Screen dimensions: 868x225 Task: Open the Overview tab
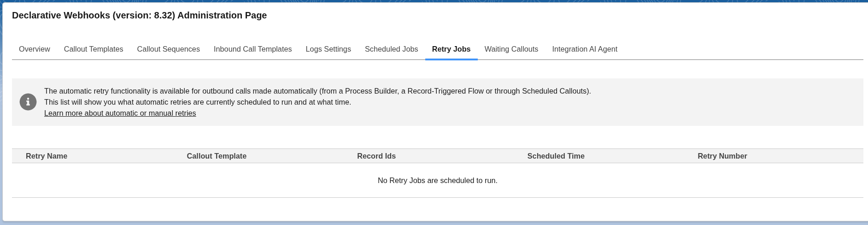pyautogui.click(x=35, y=49)
